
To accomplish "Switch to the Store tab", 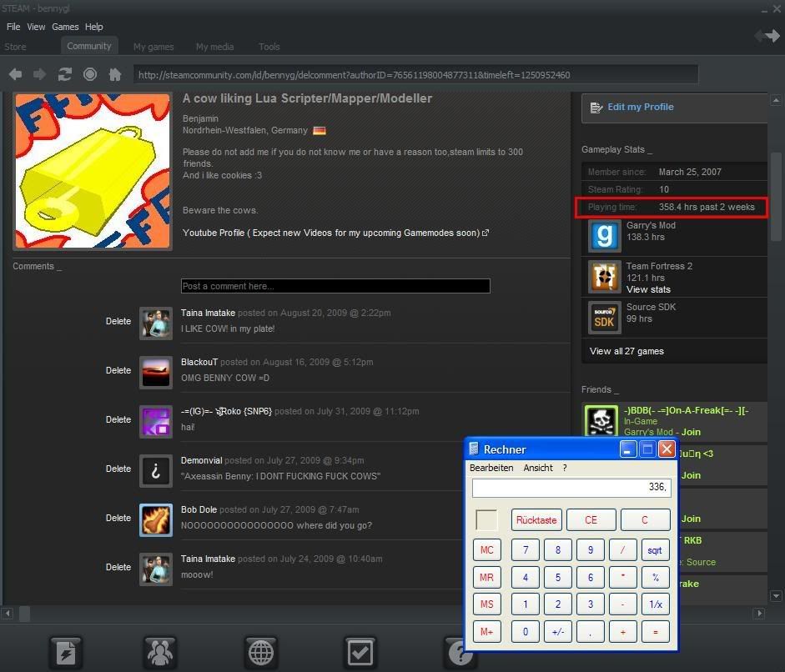I will pos(15,47).
